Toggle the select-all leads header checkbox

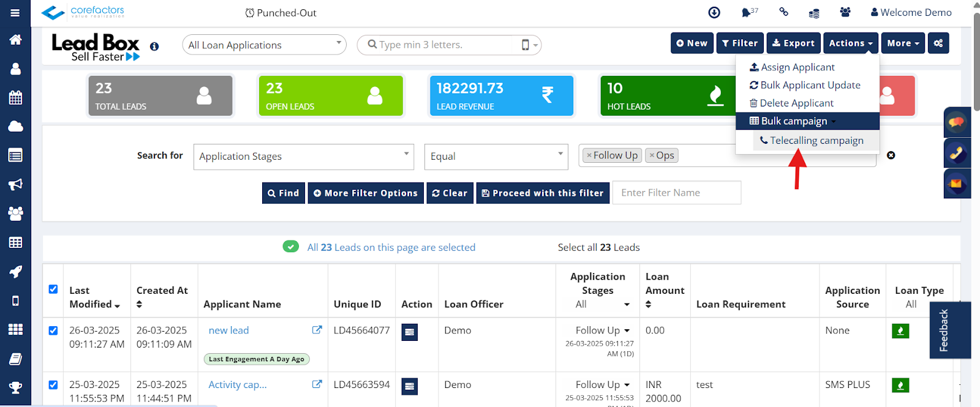[x=53, y=289]
